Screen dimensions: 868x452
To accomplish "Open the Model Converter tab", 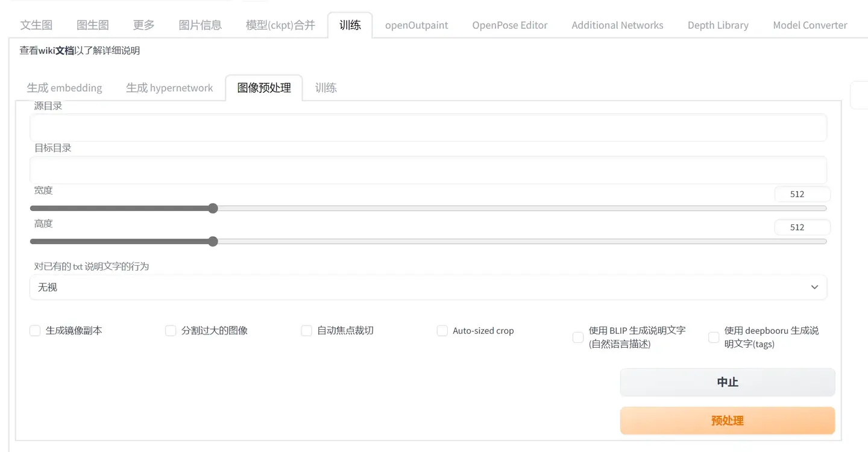I will coord(810,25).
